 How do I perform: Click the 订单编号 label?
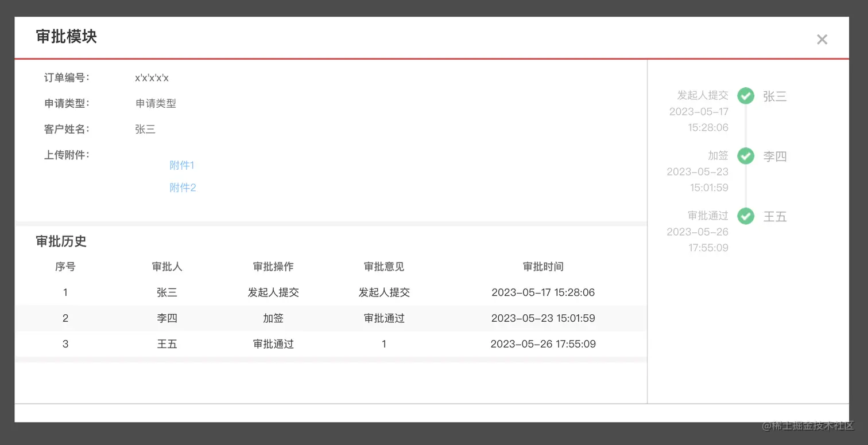[67, 77]
